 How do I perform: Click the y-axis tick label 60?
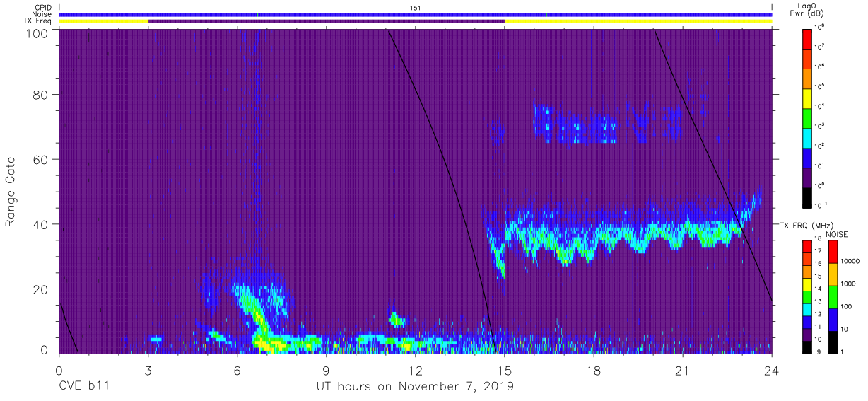(40, 160)
